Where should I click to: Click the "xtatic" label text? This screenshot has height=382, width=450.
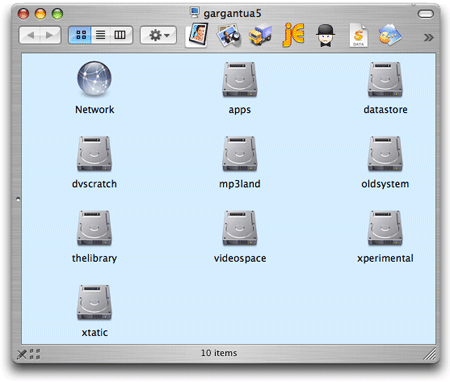point(95,332)
